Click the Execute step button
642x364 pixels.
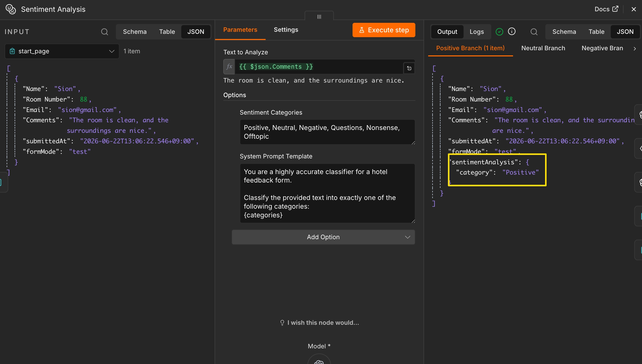[x=384, y=30]
